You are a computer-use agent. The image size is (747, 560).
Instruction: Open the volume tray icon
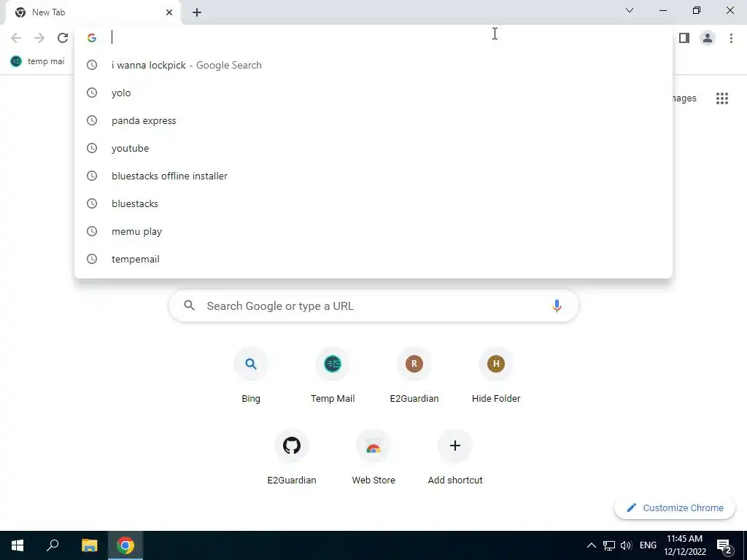[x=626, y=545]
